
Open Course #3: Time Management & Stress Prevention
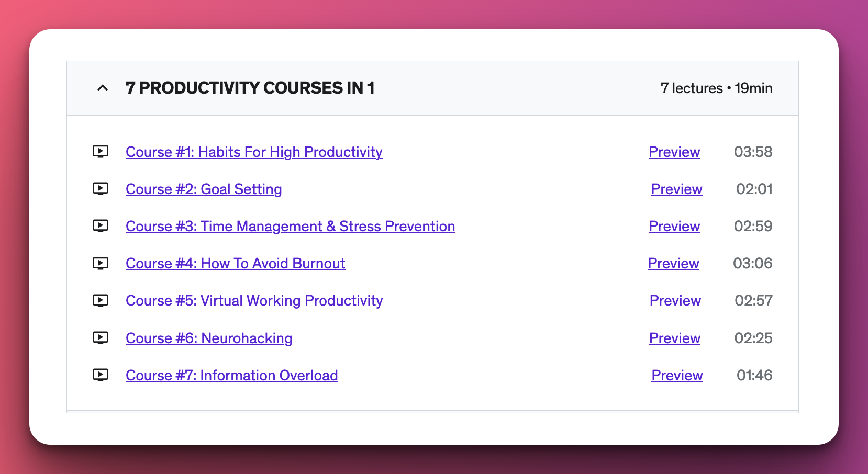pyautogui.click(x=291, y=227)
